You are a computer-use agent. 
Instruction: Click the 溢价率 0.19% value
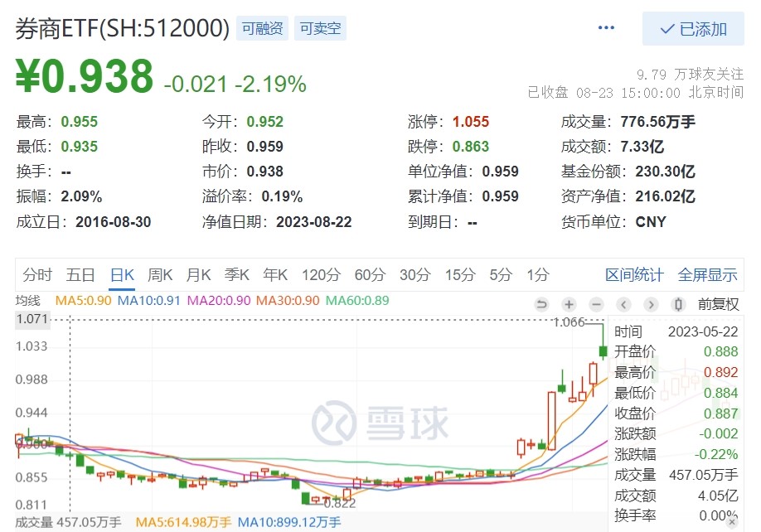pos(282,196)
